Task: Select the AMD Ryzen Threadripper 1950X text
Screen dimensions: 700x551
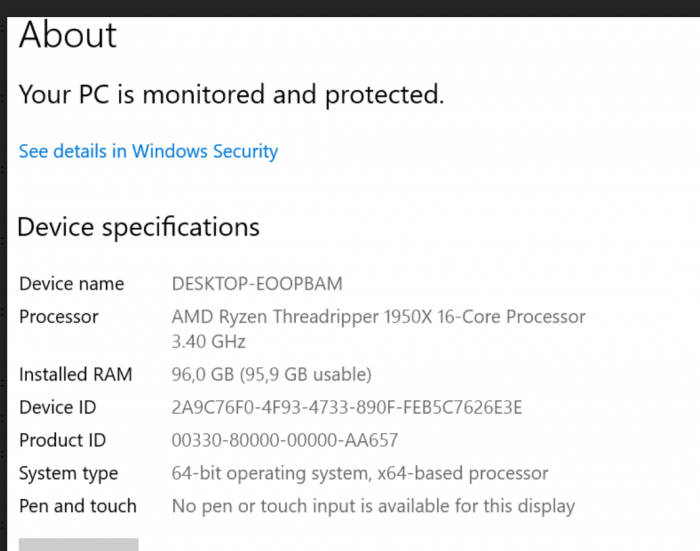Action: (302, 317)
